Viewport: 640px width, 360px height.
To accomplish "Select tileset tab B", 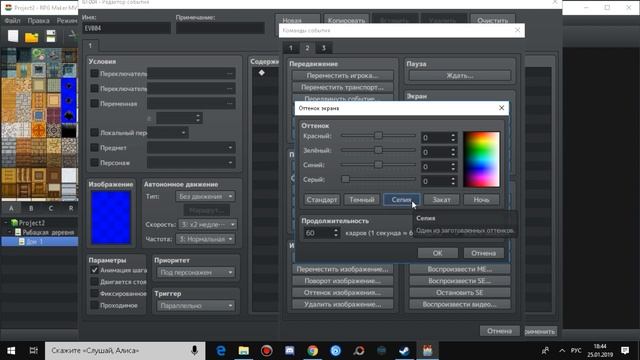I will click(x=31, y=208).
